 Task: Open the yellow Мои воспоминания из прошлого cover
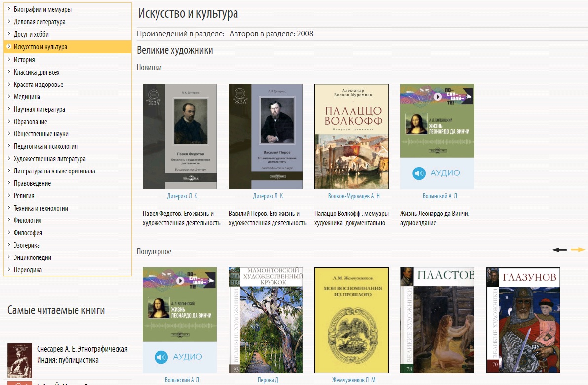(x=352, y=320)
